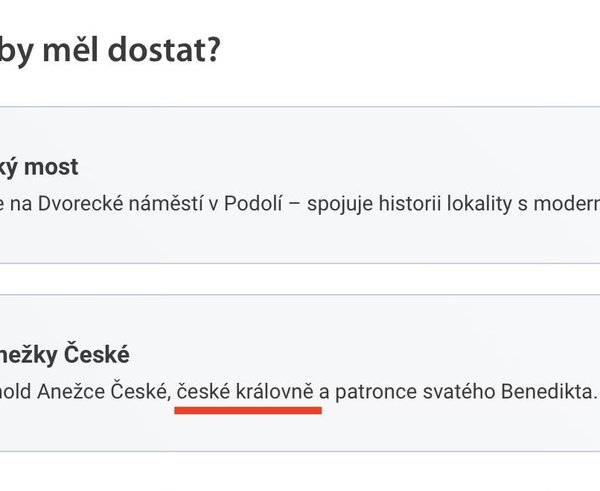Click the "ký most" option title
600x491 pixels.
(x=40, y=166)
